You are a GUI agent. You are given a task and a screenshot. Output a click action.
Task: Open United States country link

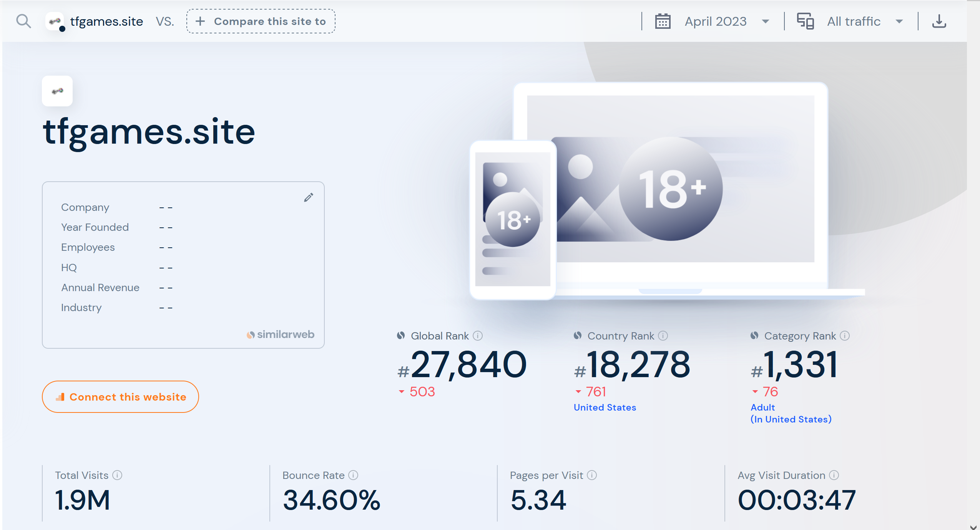pos(605,407)
